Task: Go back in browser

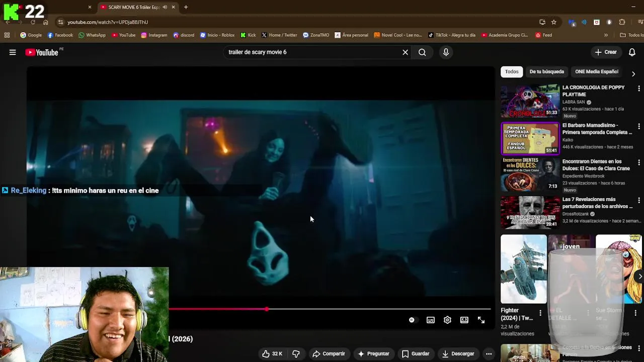Action: tap(8, 22)
